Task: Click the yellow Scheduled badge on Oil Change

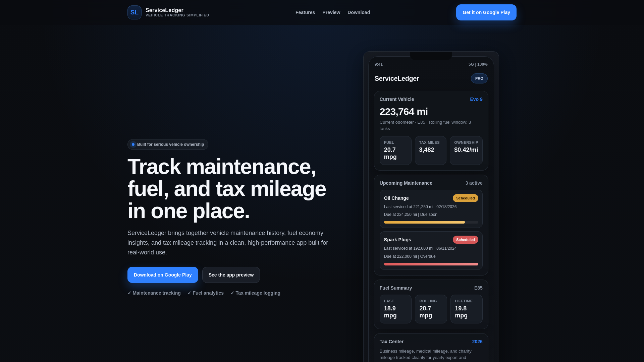Action: 466,198
